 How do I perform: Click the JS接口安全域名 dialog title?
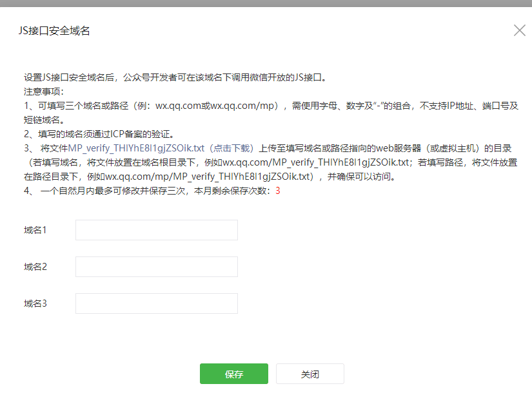click(x=54, y=31)
